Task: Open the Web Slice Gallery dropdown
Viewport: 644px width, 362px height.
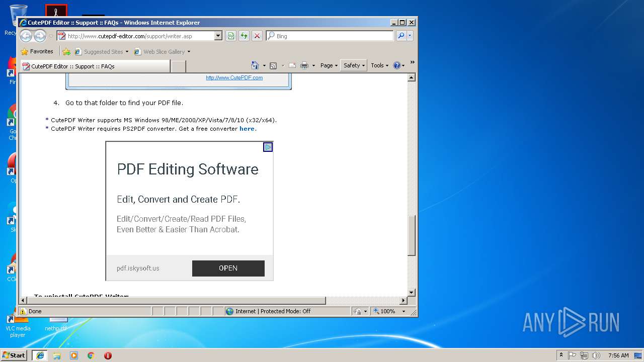Action: (x=163, y=51)
